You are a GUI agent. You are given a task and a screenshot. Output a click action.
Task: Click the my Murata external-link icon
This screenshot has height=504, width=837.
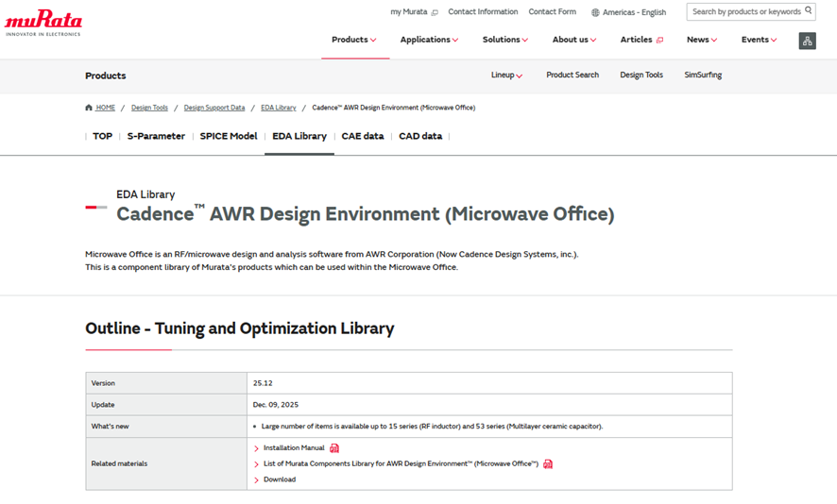click(x=435, y=12)
